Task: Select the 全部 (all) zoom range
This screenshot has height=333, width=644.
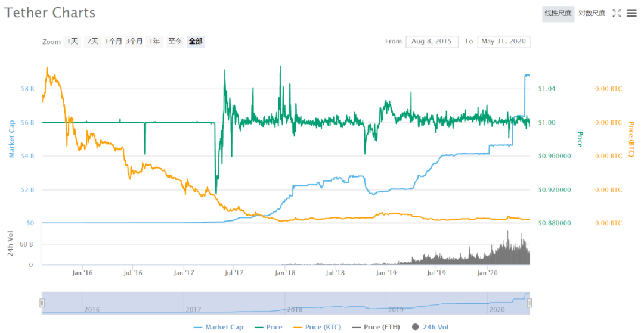Action: pos(196,42)
